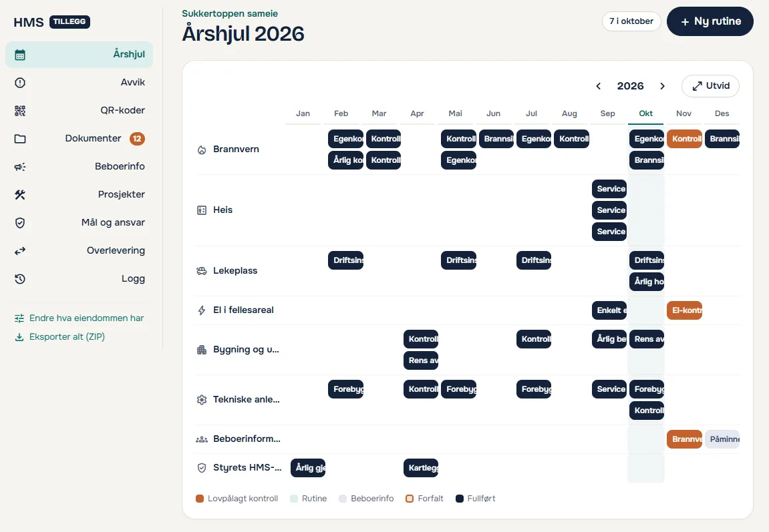Click the Mål og ansvar shield icon

tap(20, 223)
